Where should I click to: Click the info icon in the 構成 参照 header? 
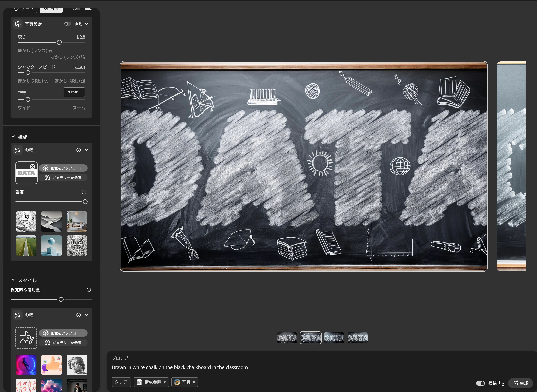point(78,150)
